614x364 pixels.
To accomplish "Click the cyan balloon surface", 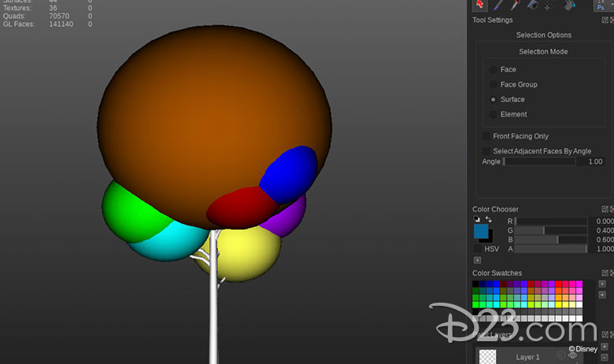I will 172,242.
